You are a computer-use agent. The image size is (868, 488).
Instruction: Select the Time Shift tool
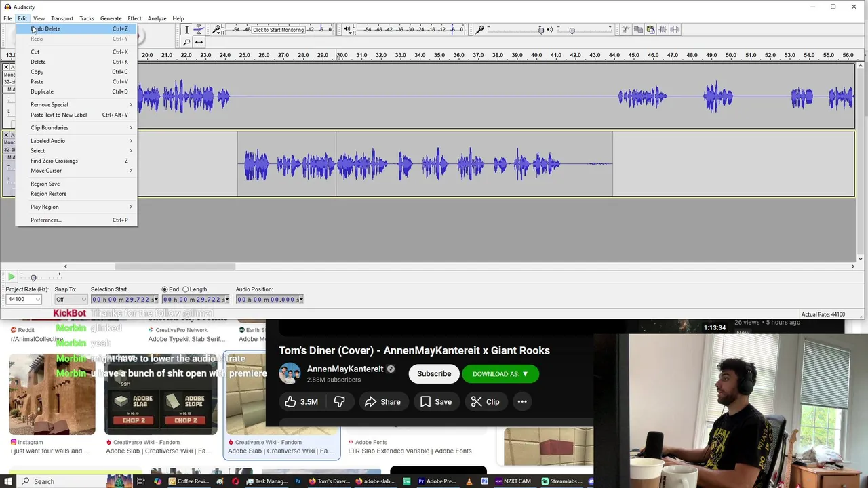click(199, 42)
